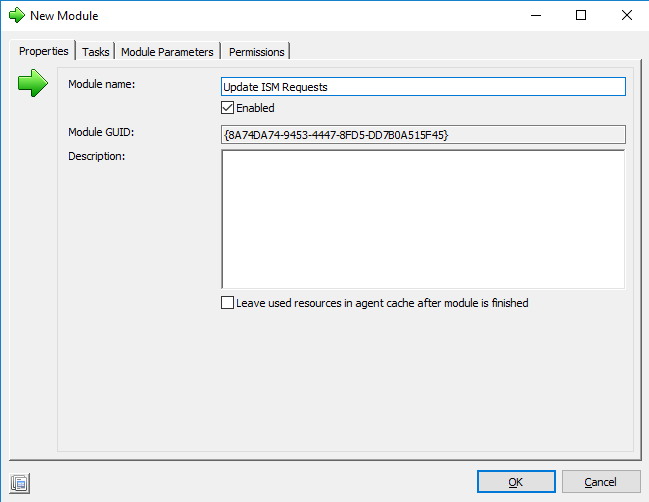This screenshot has height=502, width=649.
Task: Switch to the Tasks tab
Action: pos(96,52)
